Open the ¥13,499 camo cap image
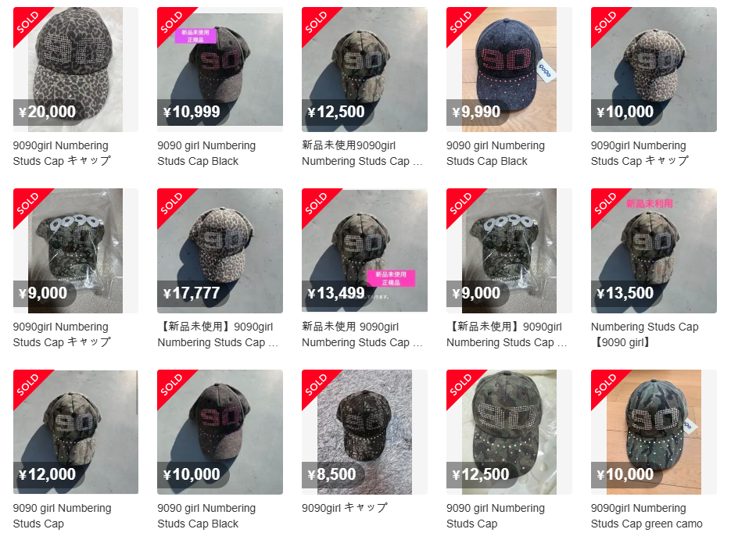The width and height of the screenshot is (756, 547). click(x=364, y=251)
